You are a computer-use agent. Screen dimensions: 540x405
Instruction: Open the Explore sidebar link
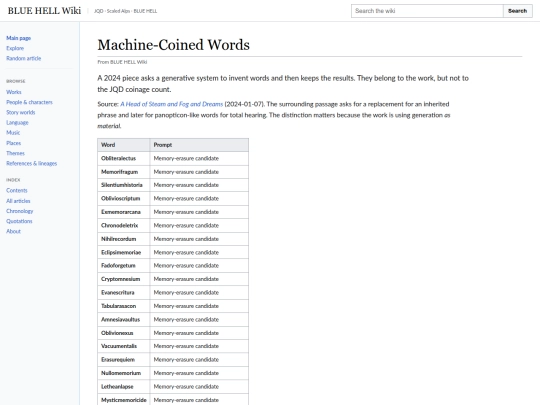tap(15, 48)
